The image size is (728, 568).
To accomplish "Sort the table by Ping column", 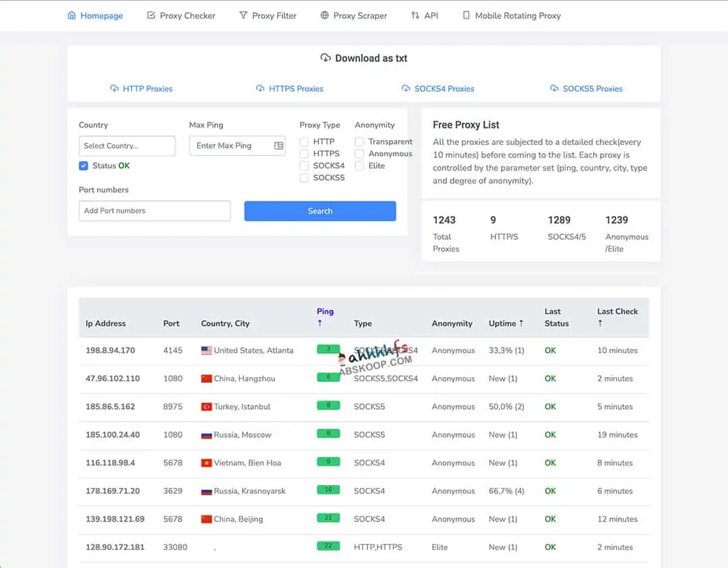I will coord(325,312).
